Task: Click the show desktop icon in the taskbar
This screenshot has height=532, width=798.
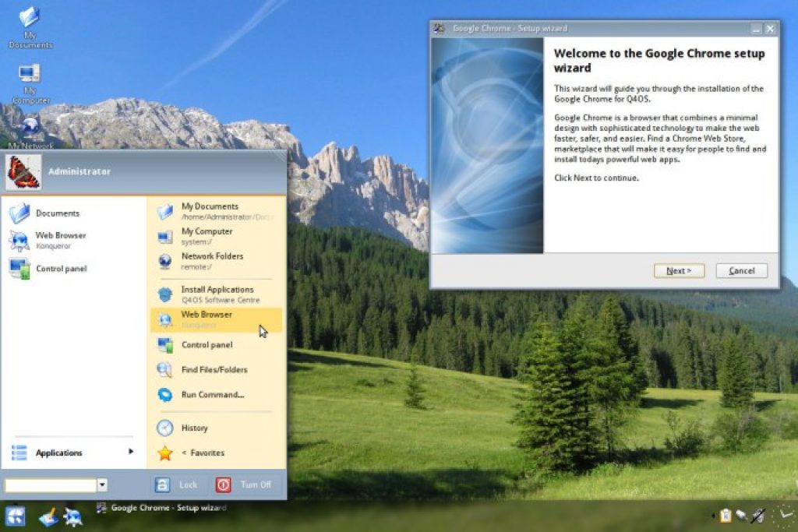Action: [x=48, y=516]
